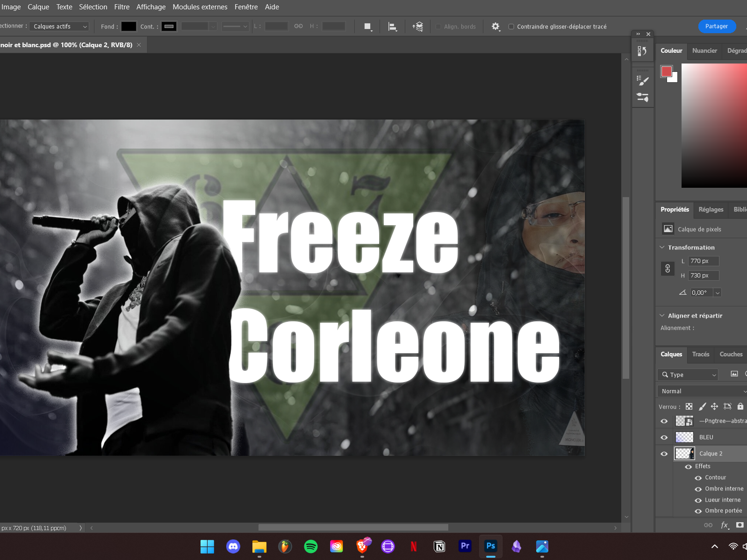Open File Explorer from the taskbar
This screenshot has height=560, width=747.
pos(259,546)
